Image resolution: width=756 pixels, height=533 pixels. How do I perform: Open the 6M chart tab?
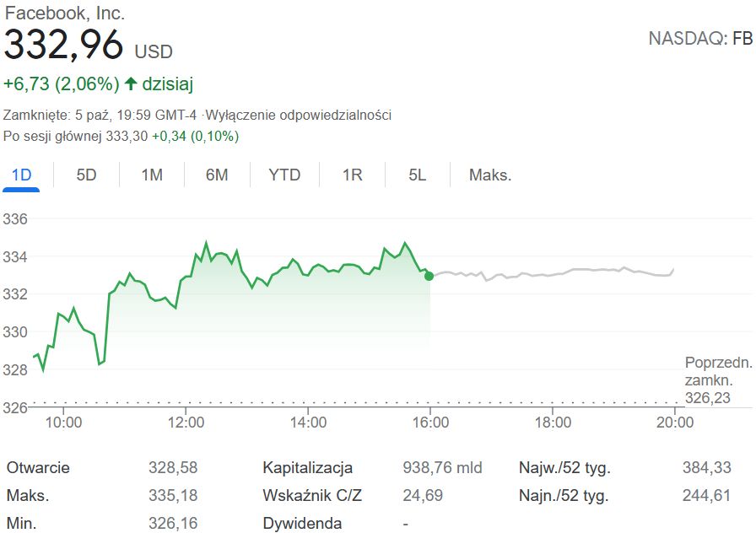tap(217, 175)
